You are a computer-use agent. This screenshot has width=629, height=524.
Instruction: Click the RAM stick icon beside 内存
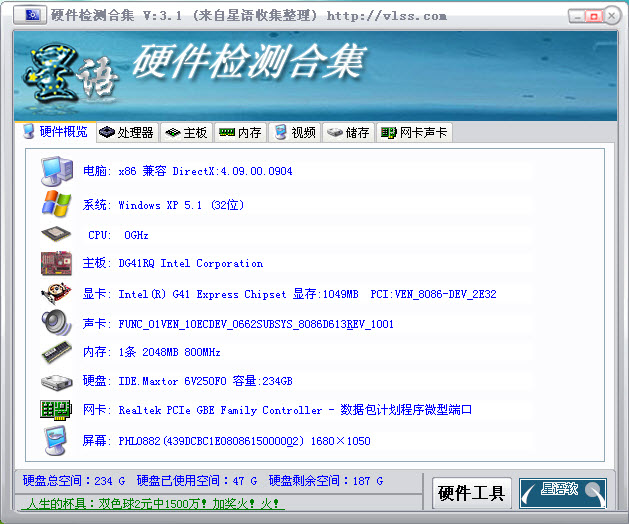[57, 352]
